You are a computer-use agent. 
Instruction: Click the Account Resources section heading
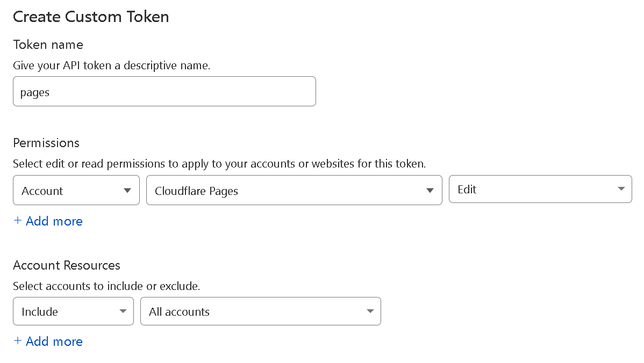[67, 265]
